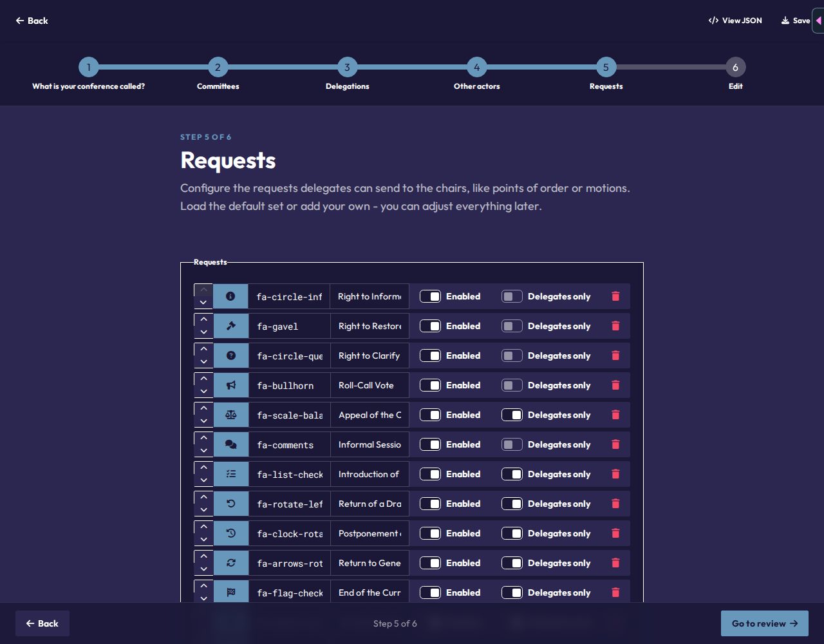Image resolution: width=824 pixels, height=644 pixels.
Task: Toggle Delegates only for Right to Clarify
Action: coord(512,355)
